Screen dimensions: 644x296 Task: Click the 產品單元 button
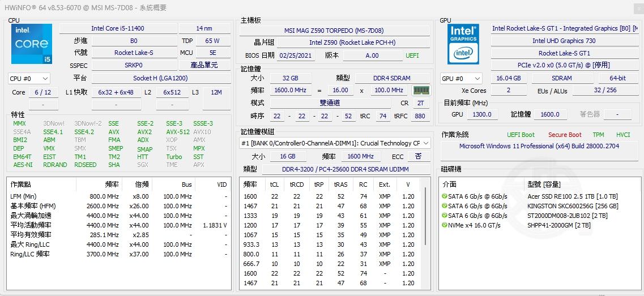coord(204,65)
